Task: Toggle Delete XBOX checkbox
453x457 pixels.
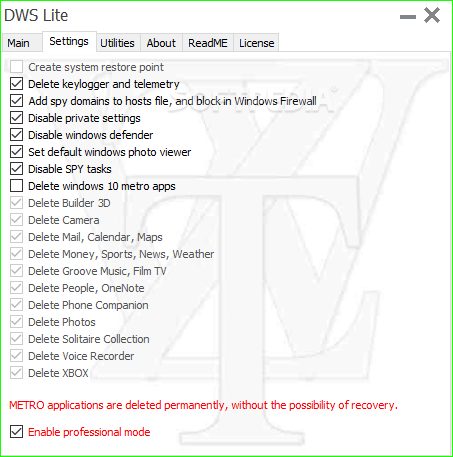Action: click(16, 373)
